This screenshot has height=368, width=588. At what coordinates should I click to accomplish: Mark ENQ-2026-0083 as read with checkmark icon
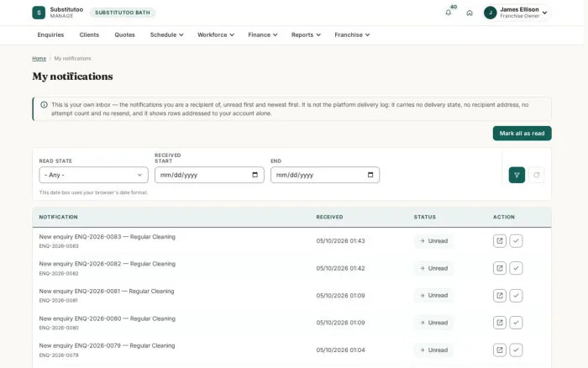[x=516, y=241]
